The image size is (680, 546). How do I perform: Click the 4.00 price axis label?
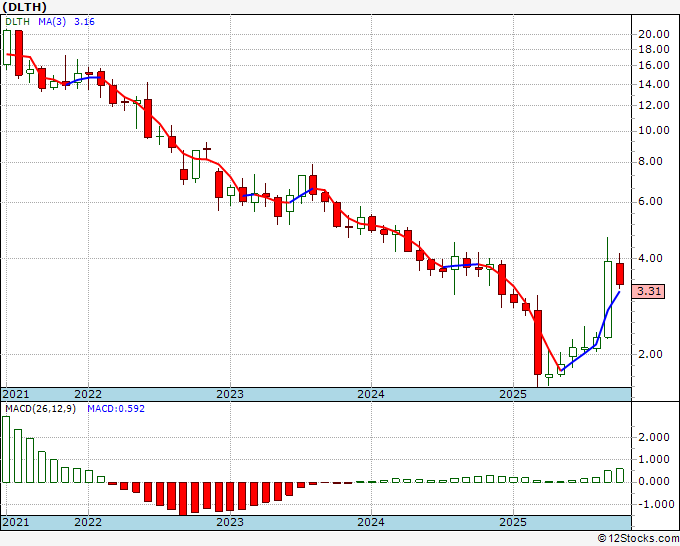pos(650,258)
